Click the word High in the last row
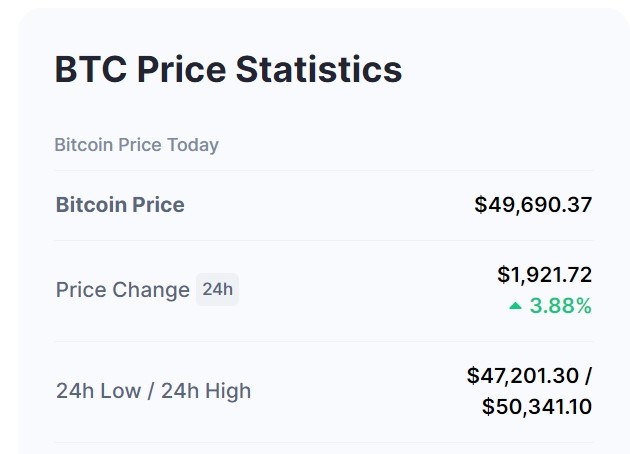This screenshot has height=454, width=630. click(228, 391)
